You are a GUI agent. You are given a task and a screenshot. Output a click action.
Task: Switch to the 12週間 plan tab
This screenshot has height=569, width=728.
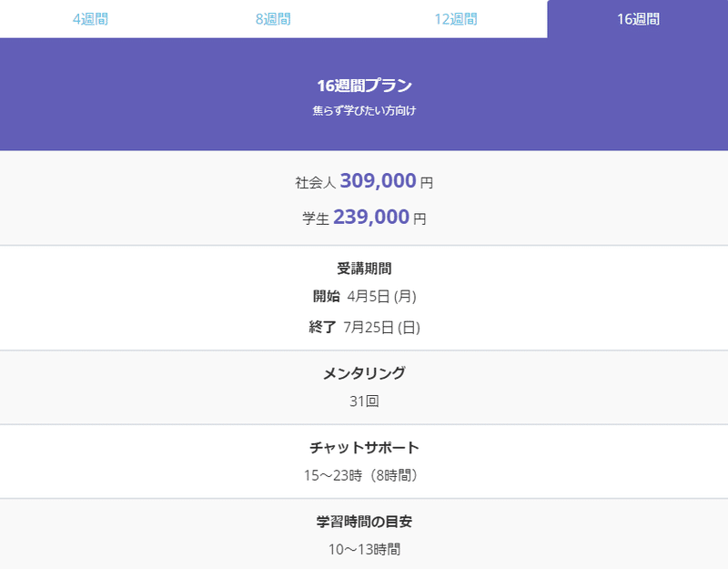(456, 19)
